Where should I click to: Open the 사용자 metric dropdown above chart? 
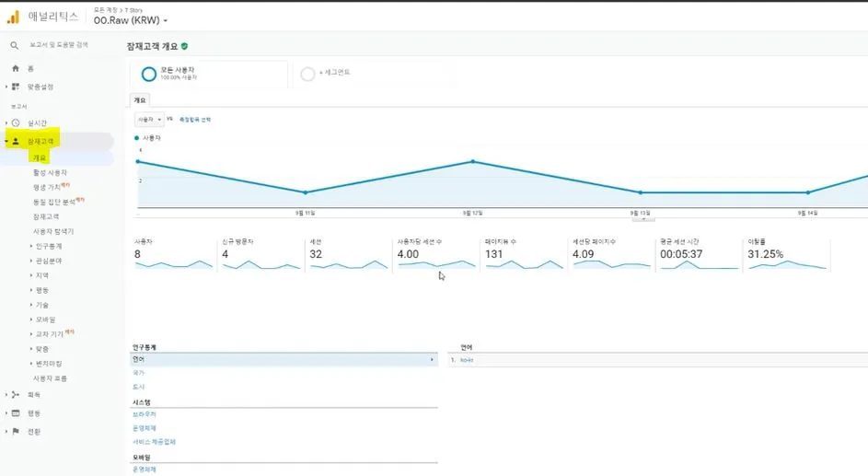pos(149,120)
